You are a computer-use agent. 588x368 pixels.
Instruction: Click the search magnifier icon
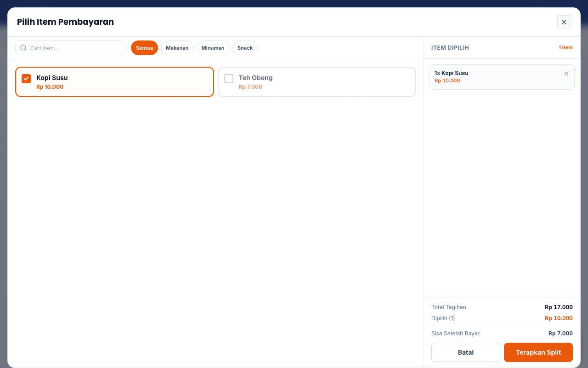pos(23,48)
